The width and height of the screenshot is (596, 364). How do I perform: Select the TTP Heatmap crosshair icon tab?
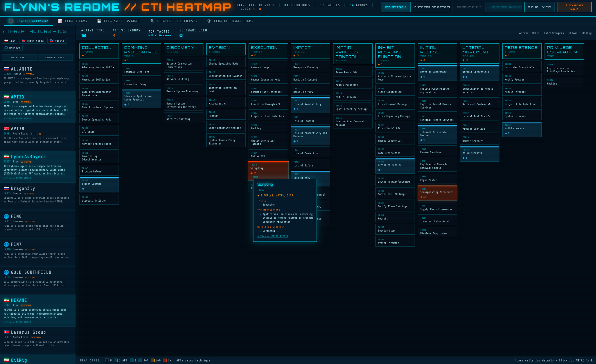pyautogui.click(x=11, y=21)
